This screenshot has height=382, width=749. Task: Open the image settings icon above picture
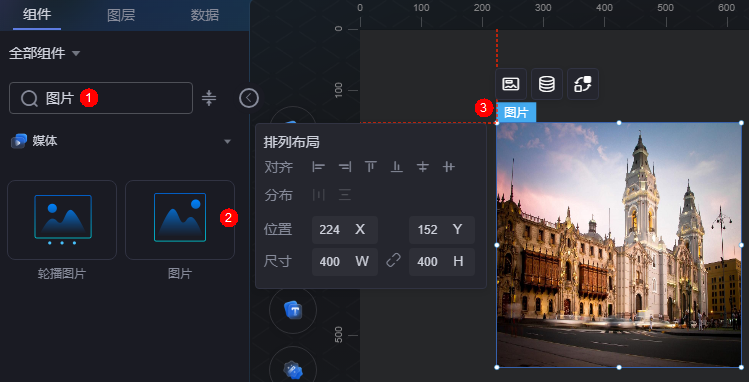511,85
